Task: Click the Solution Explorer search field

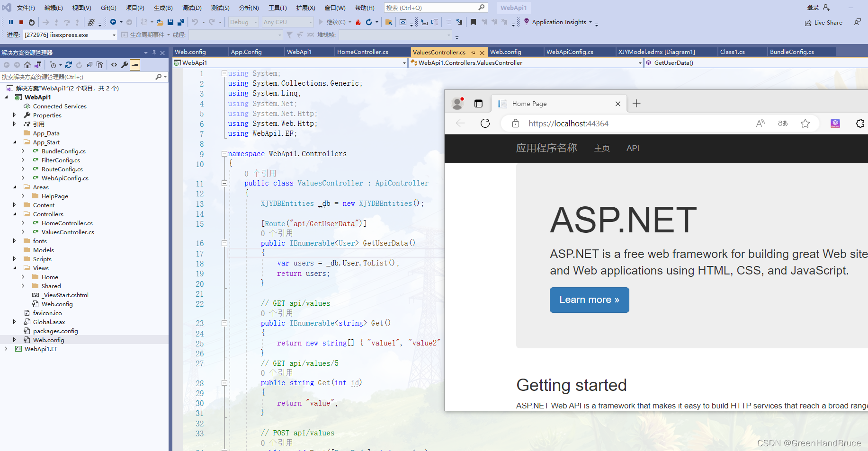Action: (x=84, y=77)
